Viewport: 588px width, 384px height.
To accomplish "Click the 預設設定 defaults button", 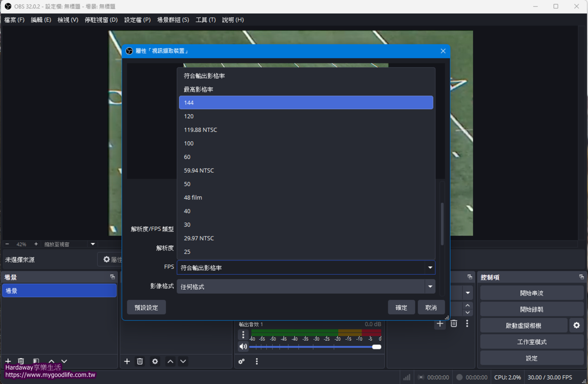I will [x=146, y=308].
